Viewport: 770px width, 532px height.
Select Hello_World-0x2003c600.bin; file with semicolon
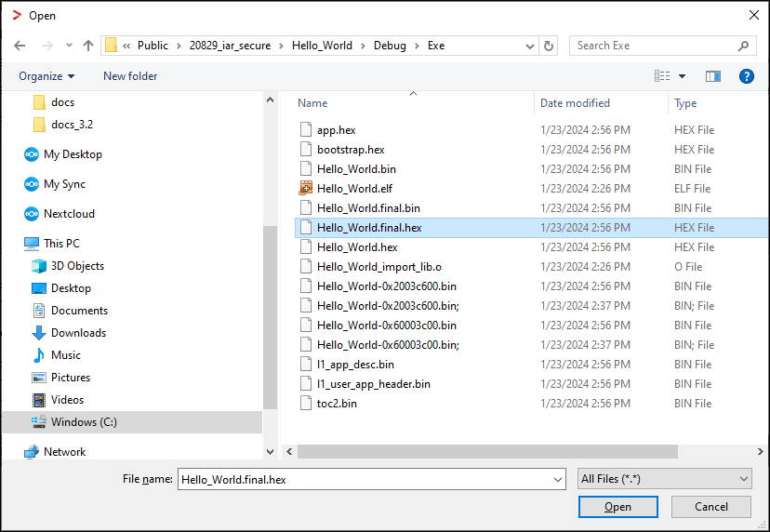tap(388, 306)
